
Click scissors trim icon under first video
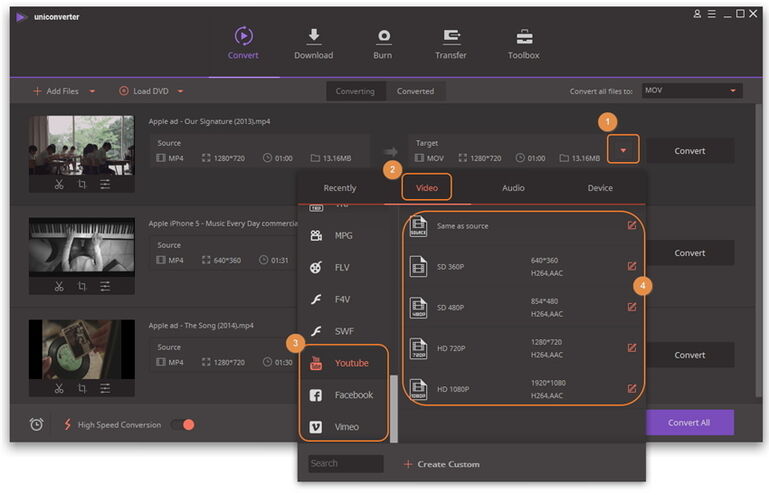(59, 184)
